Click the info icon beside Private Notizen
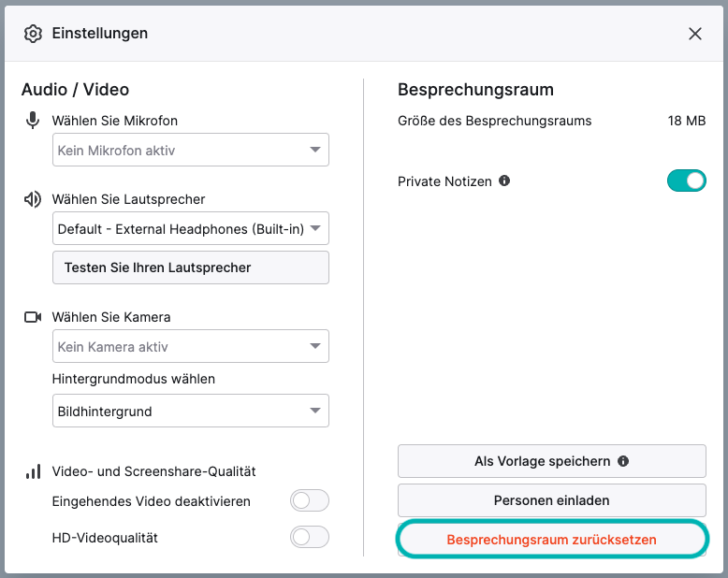This screenshot has height=578, width=728. tap(504, 181)
